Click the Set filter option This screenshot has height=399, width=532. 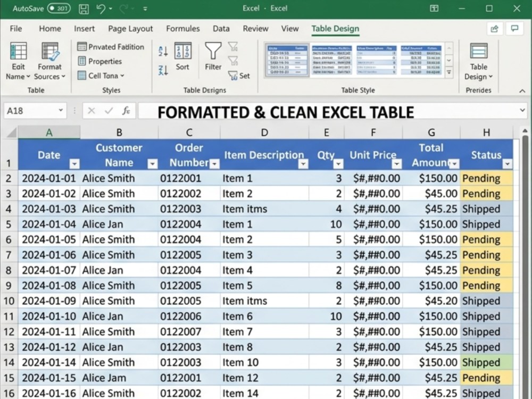click(x=239, y=76)
